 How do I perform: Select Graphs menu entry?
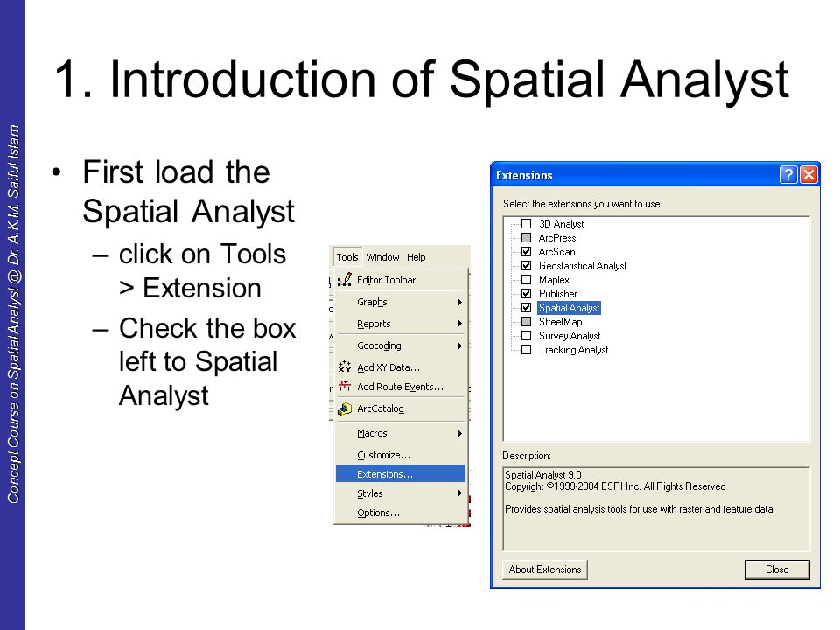(401, 302)
